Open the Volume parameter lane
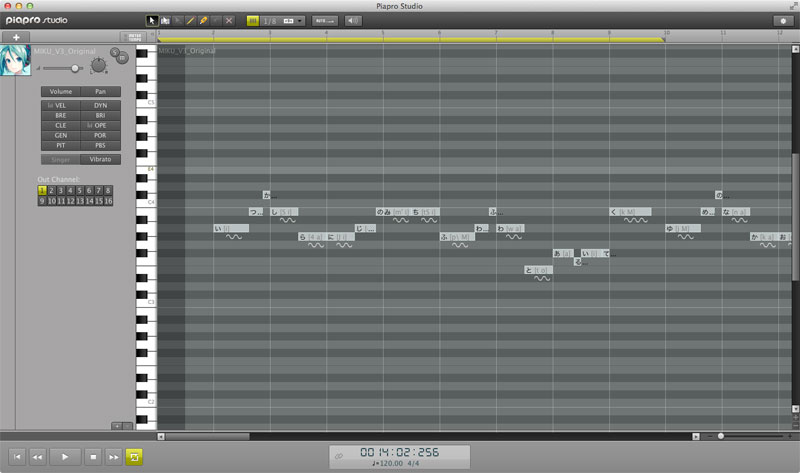Screen dimensions: 800x473 (x=61, y=91)
